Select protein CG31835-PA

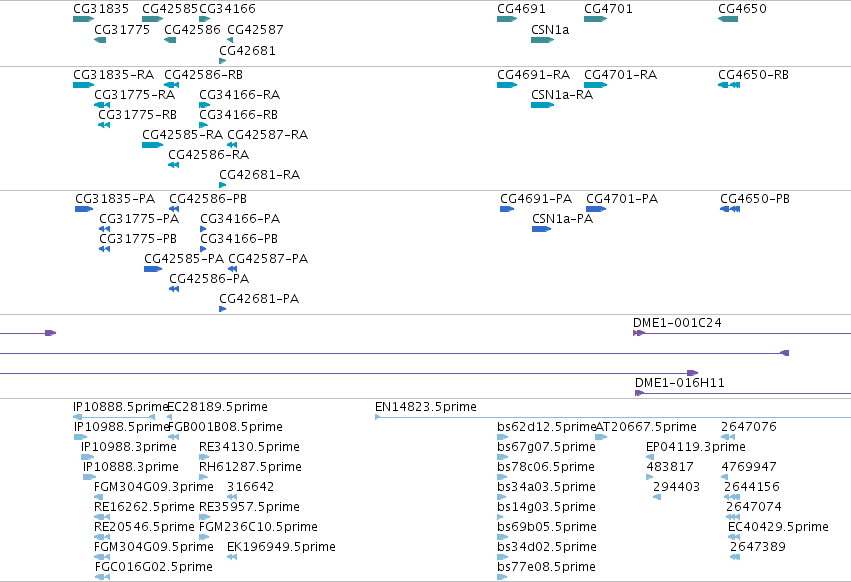(115, 199)
